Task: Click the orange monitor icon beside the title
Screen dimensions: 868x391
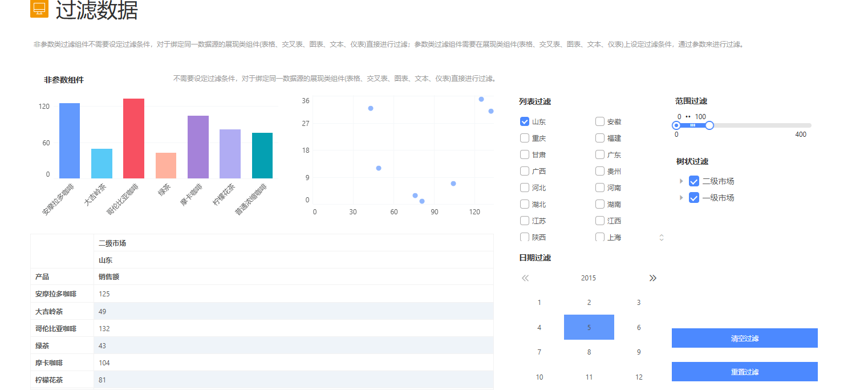Action: point(39,9)
